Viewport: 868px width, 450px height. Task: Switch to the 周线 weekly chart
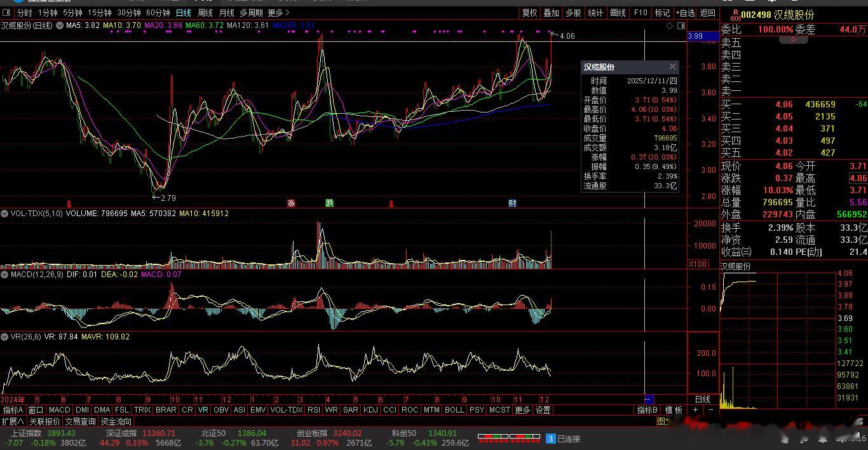click(205, 13)
